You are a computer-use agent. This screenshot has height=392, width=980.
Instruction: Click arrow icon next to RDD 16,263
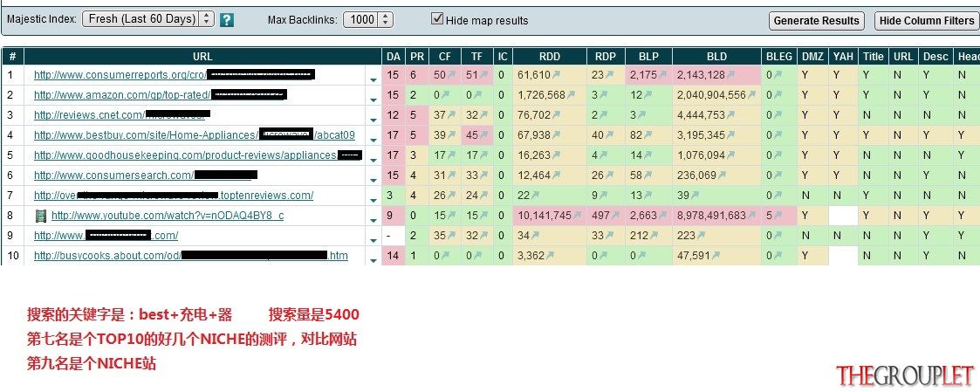pos(556,155)
